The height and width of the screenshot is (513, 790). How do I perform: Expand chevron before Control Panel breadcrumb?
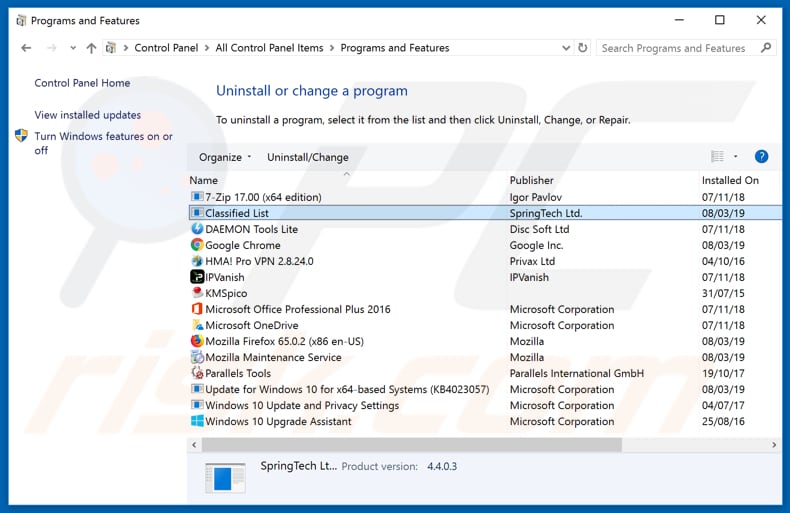125,48
